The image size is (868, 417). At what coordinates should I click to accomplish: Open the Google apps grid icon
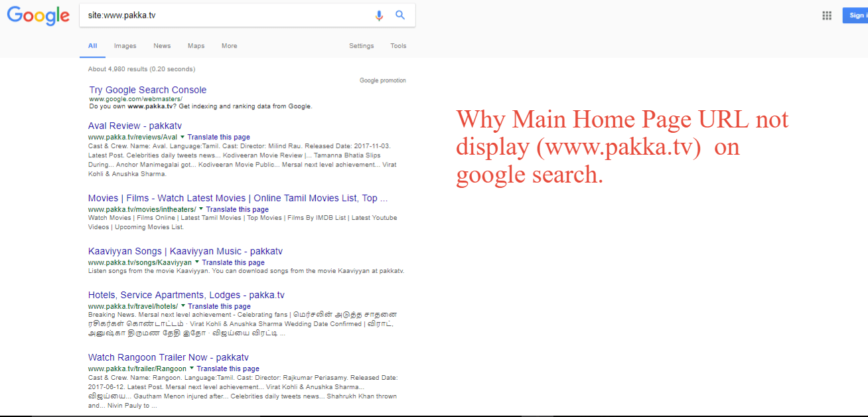coord(827,16)
